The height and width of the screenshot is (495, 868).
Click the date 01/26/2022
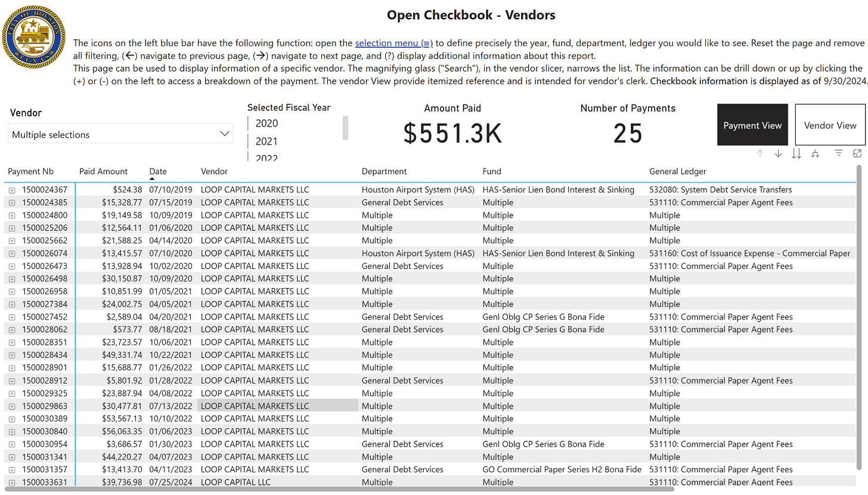coord(171,368)
